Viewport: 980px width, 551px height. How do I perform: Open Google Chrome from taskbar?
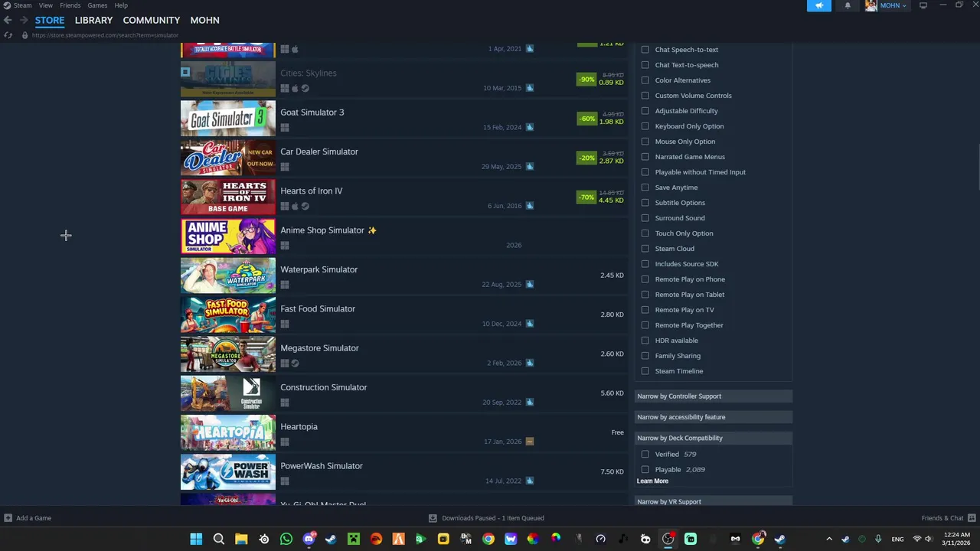tap(488, 539)
